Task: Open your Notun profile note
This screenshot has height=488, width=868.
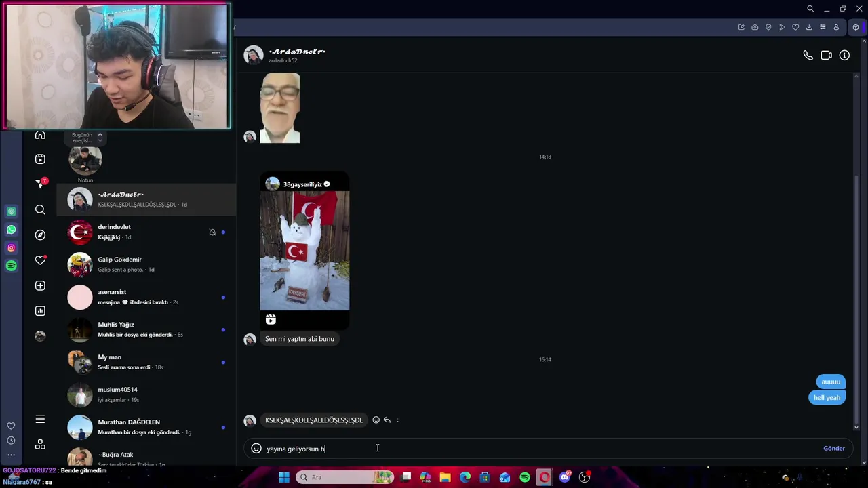Action: coord(85,163)
